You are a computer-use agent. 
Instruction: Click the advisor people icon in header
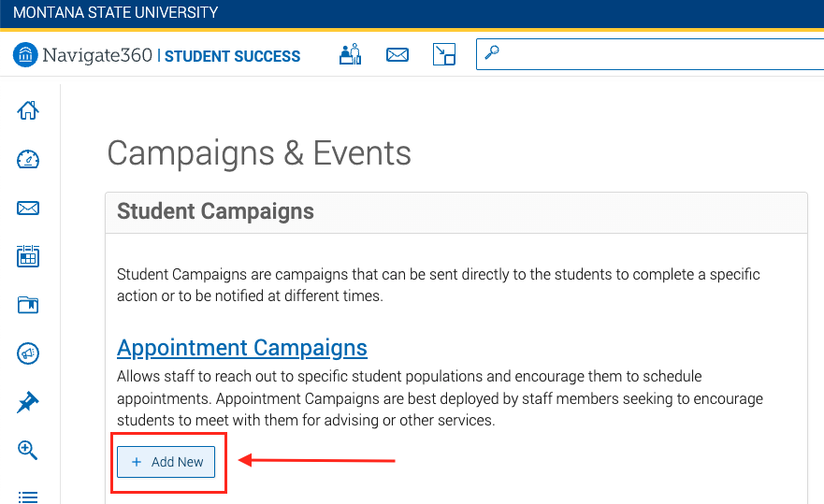tap(351, 54)
